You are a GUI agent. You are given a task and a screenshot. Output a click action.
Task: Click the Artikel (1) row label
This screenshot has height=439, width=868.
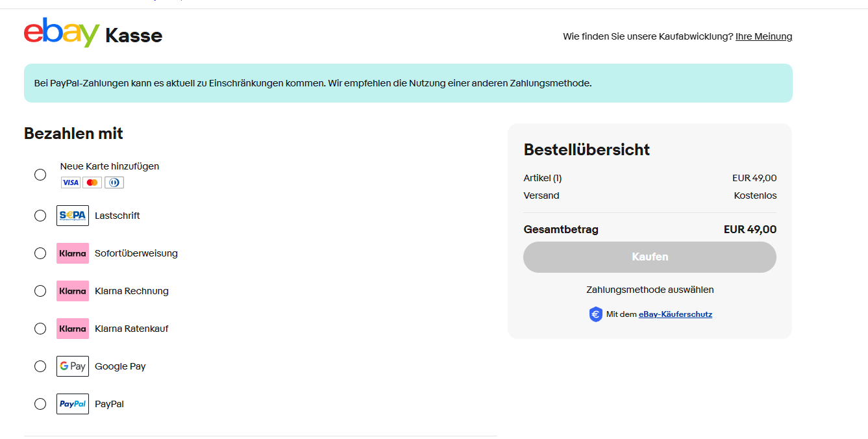point(543,178)
